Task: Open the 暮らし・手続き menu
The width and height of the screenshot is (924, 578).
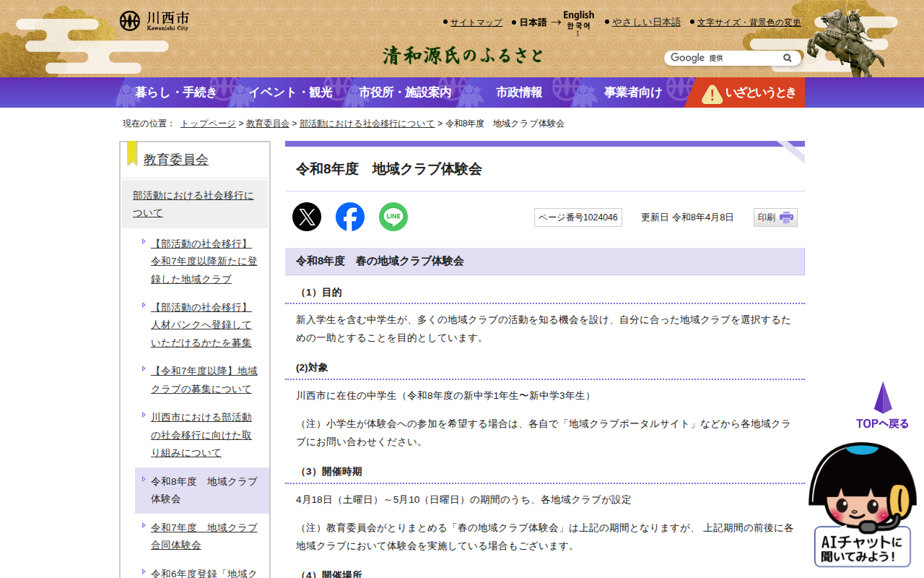Action: 175,92
